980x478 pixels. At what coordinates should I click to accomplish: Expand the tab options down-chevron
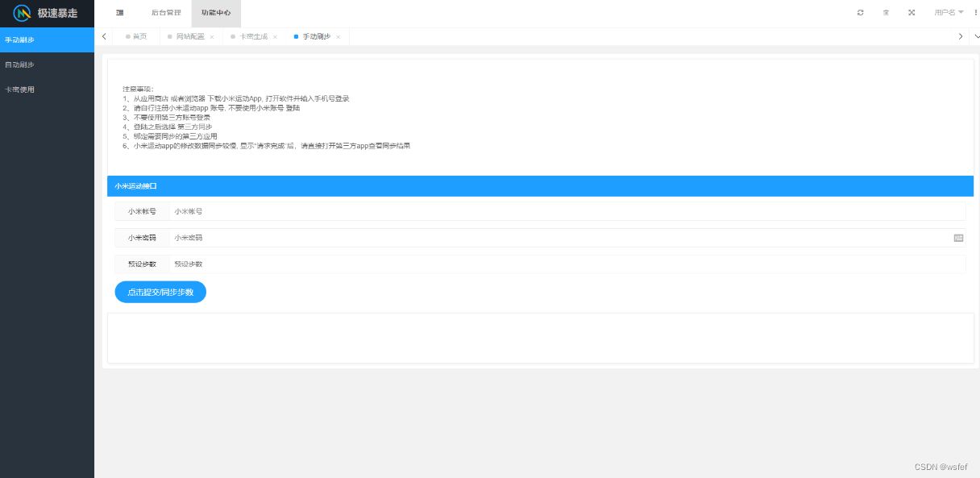click(x=977, y=36)
